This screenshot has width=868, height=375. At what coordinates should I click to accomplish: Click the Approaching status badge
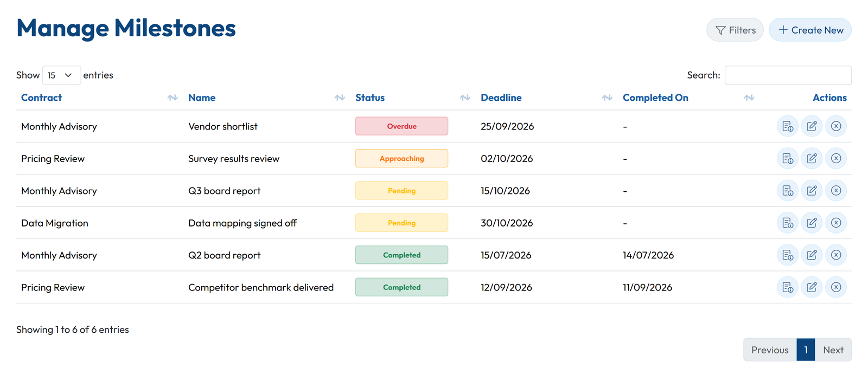coord(401,158)
